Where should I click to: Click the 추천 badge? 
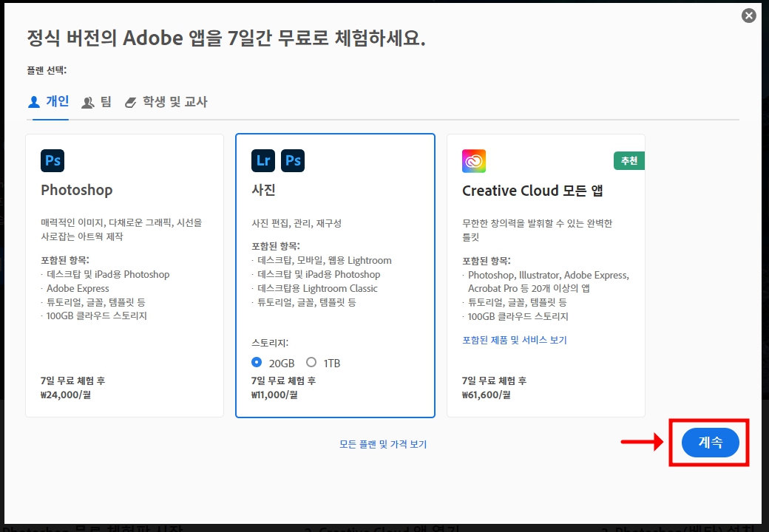coord(629,160)
